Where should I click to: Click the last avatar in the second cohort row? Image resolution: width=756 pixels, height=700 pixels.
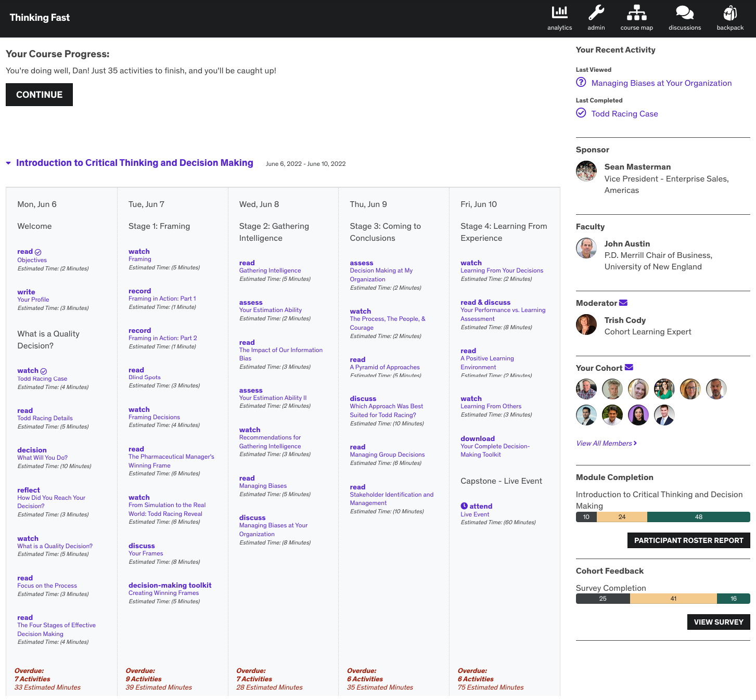664,415
